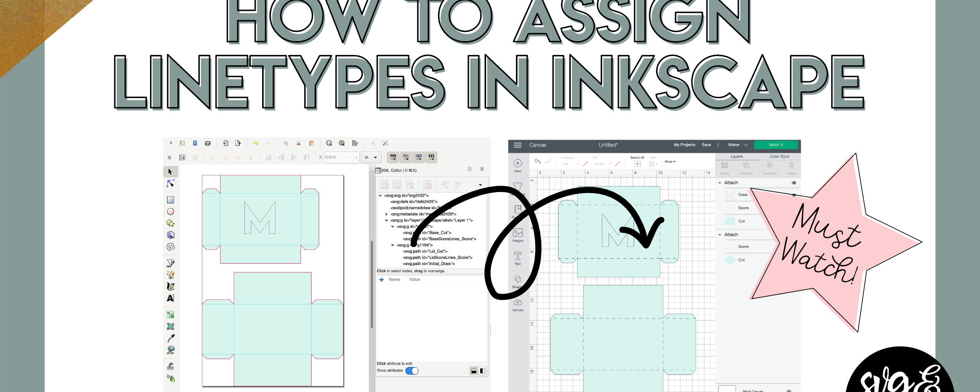Select the paint bucket tool

[x=171, y=350]
